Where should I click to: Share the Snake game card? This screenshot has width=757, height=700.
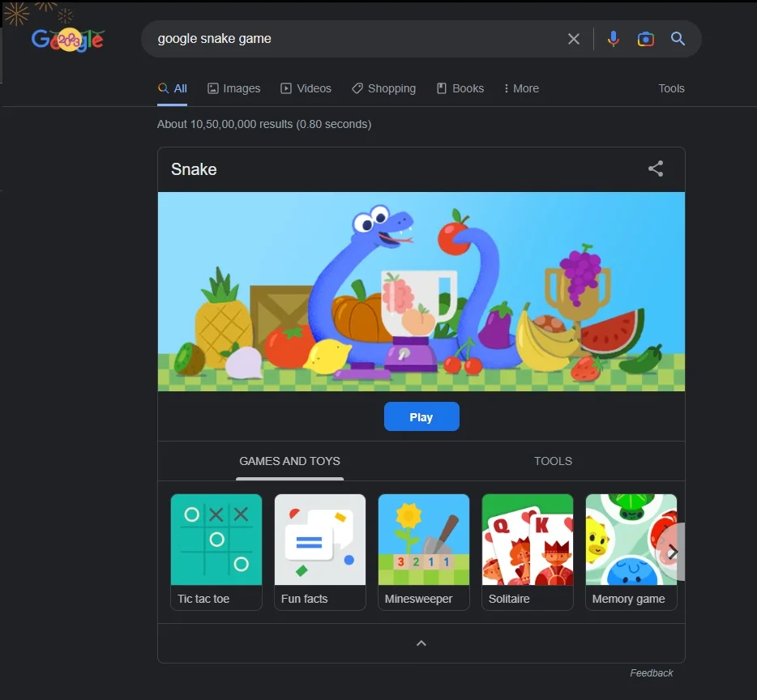pos(656,169)
